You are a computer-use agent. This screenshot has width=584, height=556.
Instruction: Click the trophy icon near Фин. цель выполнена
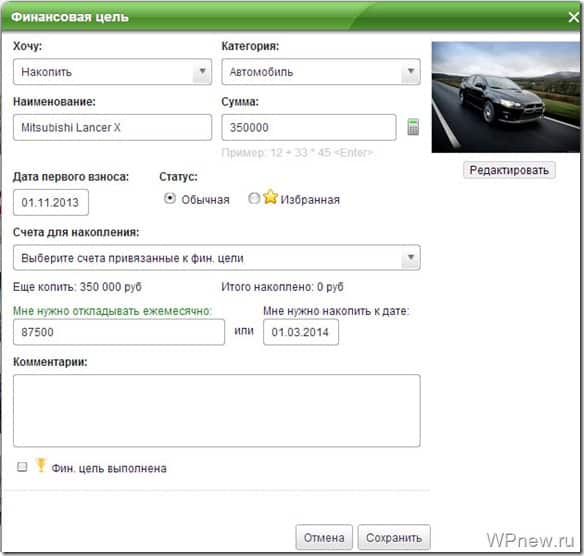tap(41, 466)
